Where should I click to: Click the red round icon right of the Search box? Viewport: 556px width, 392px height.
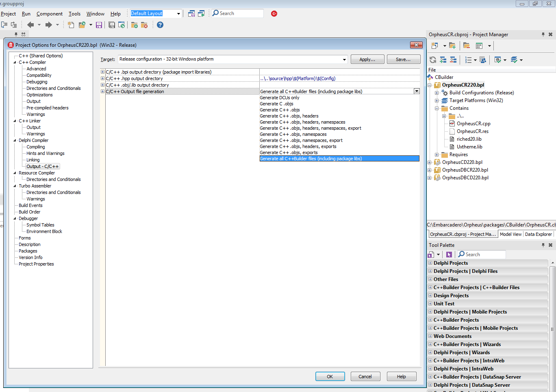274,13
